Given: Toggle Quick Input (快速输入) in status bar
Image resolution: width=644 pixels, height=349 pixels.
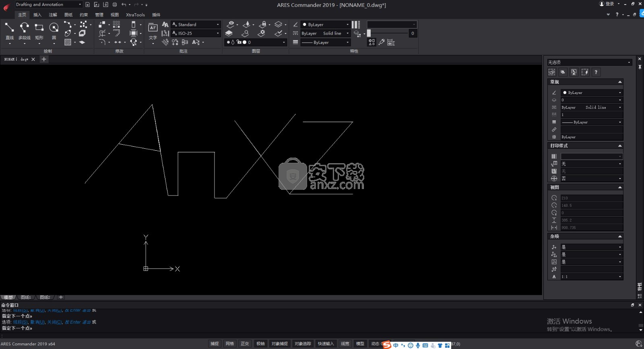Looking at the screenshot, I should (x=326, y=344).
